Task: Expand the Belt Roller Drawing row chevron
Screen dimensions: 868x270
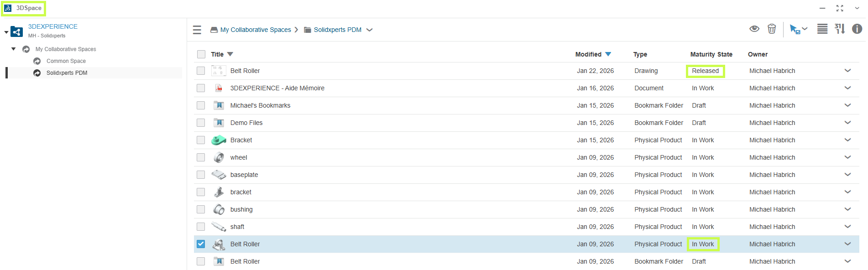Action: click(x=847, y=71)
